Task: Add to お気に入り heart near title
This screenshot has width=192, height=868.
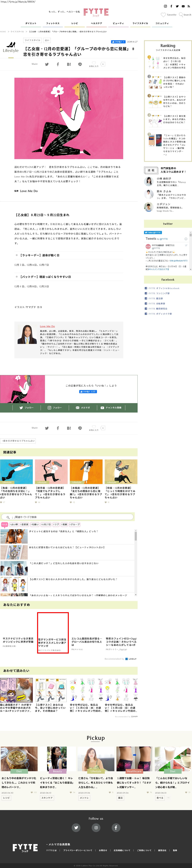Action: click(x=94, y=64)
